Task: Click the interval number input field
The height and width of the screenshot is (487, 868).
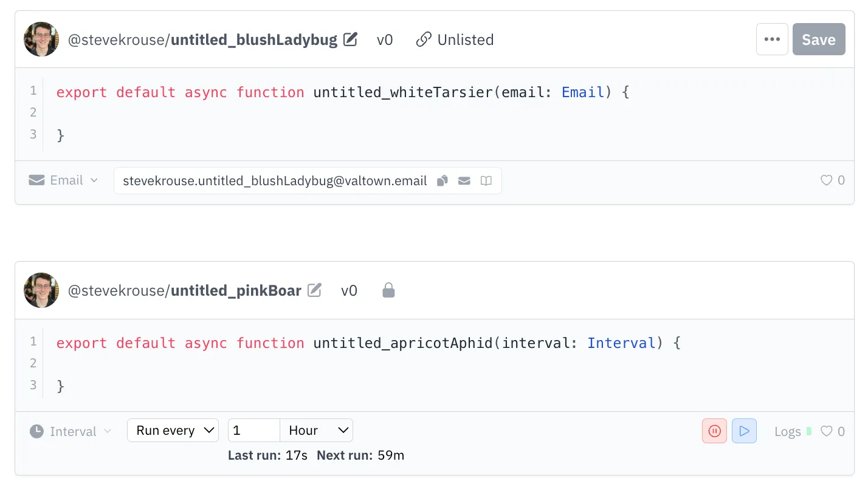Action: pyautogui.click(x=253, y=431)
